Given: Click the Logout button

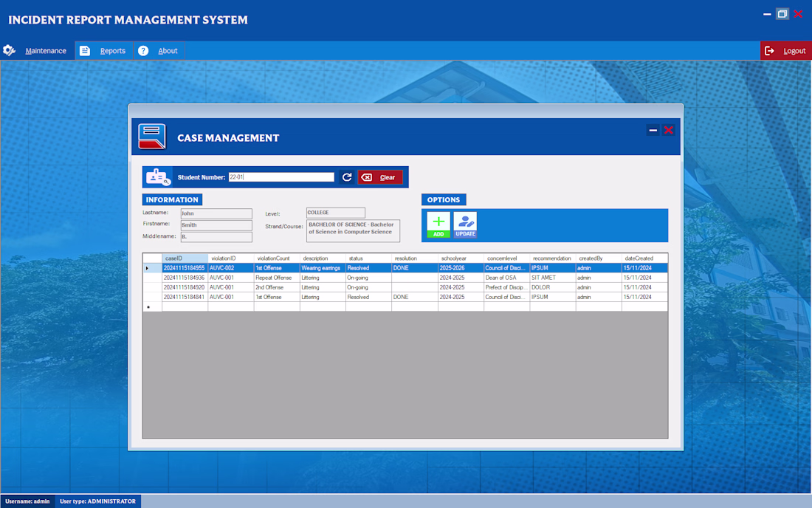Looking at the screenshot, I should coord(786,51).
